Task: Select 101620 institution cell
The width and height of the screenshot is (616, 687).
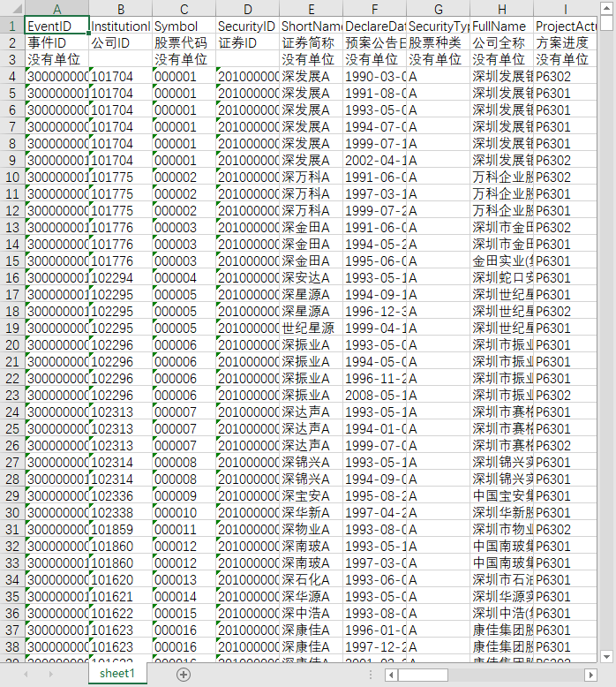Action: pyautogui.click(x=121, y=579)
